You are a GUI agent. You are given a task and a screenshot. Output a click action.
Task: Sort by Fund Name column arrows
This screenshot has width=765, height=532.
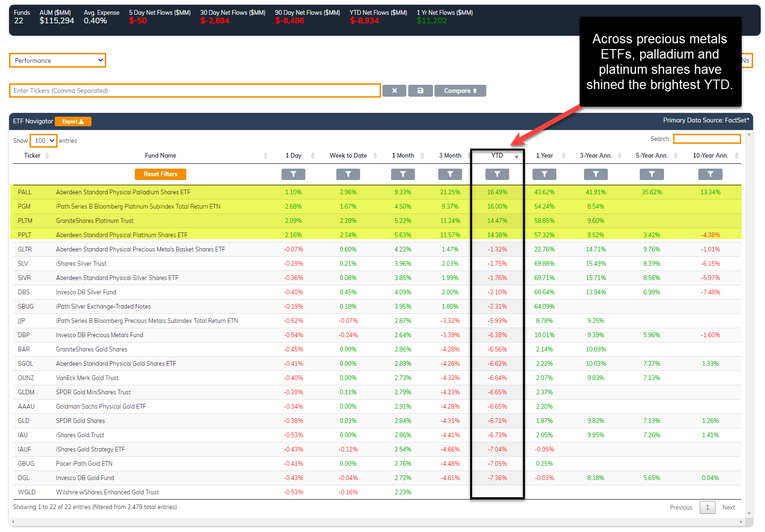pos(265,156)
